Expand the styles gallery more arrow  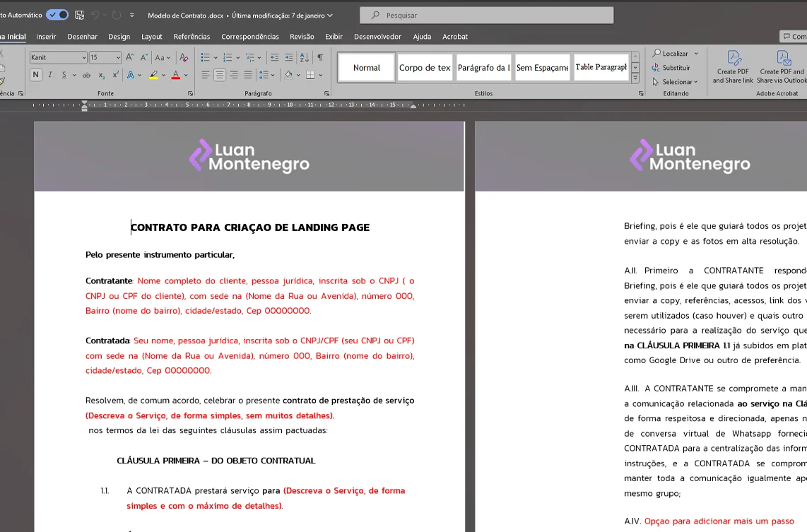(635, 78)
